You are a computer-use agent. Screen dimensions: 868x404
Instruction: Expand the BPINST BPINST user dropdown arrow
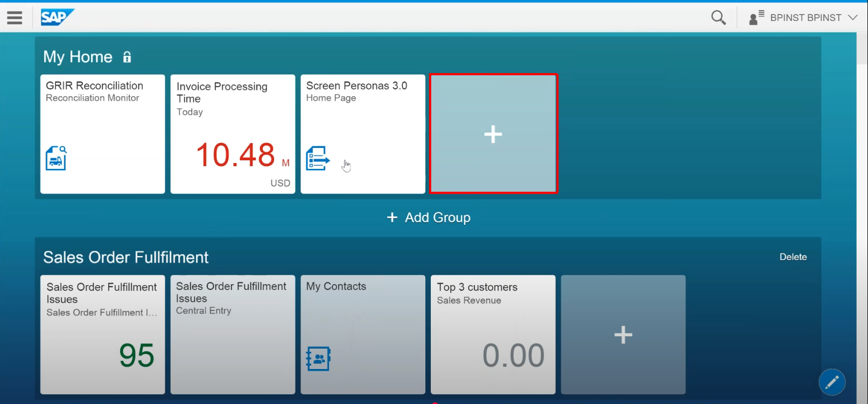[x=853, y=18]
